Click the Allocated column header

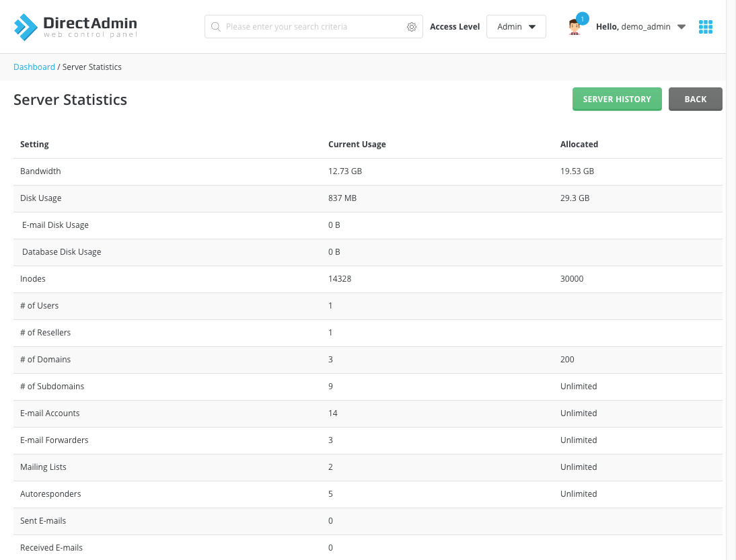coord(579,144)
